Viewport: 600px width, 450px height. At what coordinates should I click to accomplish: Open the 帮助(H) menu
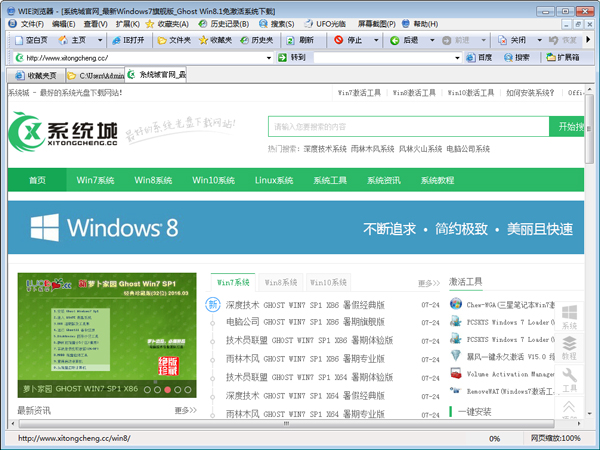click(420, 24)
